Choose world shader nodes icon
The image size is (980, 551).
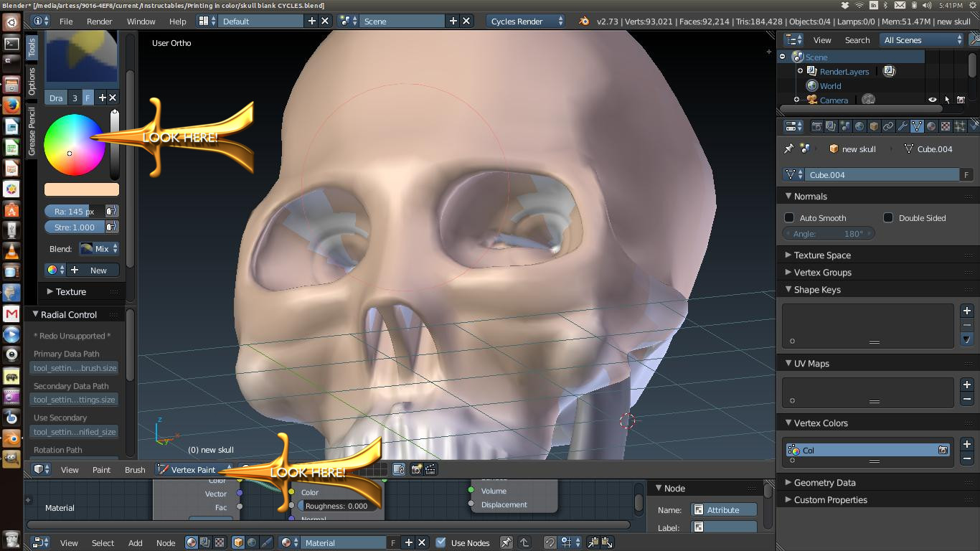point(252,542)
